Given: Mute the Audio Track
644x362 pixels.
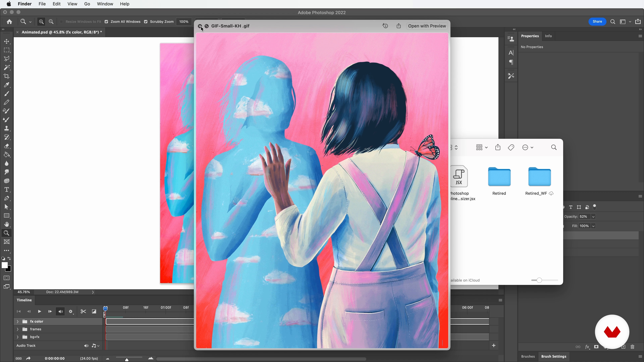Looking at the screenshot, I should pyautogui.click(x=86, y=346).
